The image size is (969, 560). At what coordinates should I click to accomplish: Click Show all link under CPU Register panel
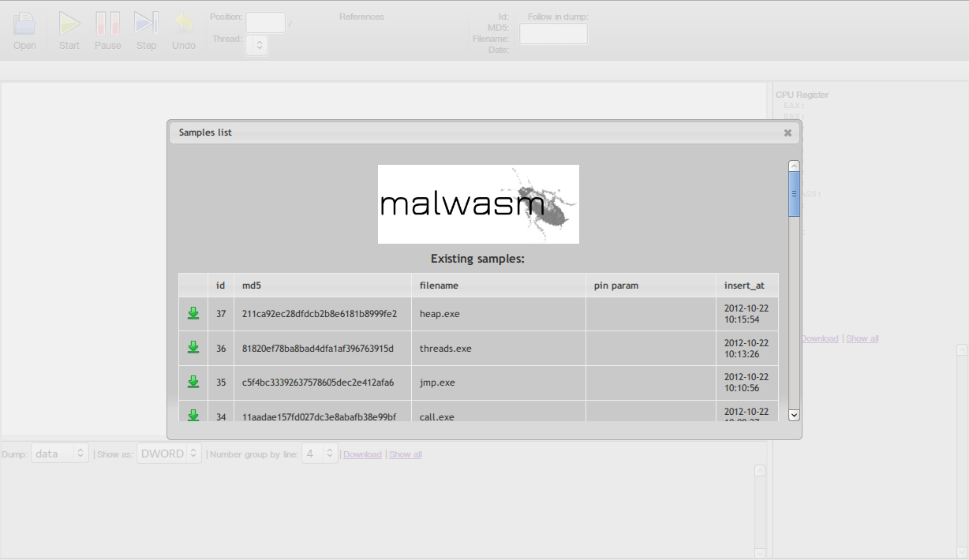(x=862, y=338)
